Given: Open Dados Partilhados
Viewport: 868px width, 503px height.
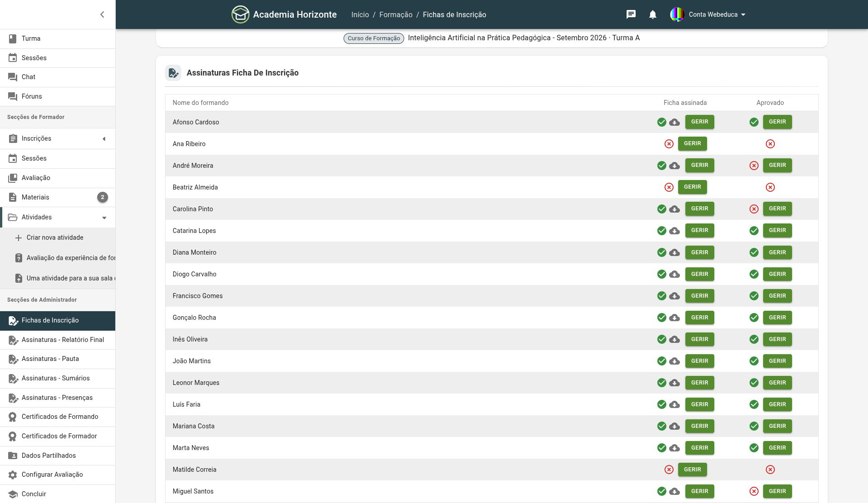Looking at the screenshot, I should coord(57,456).
